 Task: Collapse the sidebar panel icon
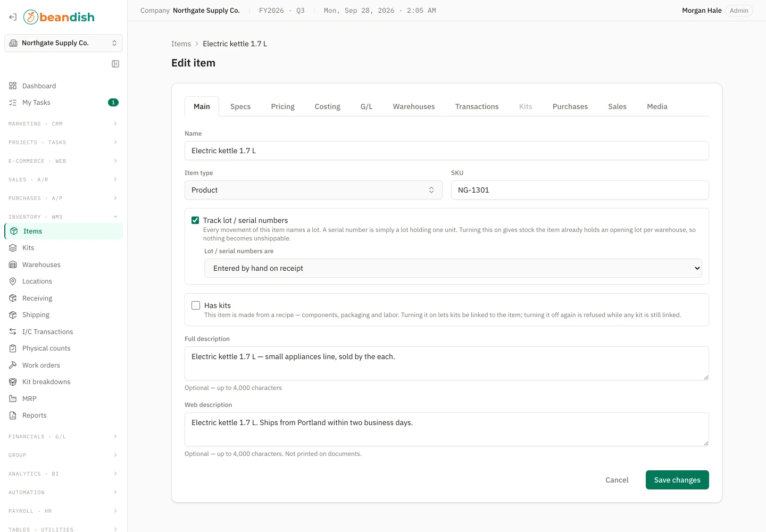click(115, 64)
